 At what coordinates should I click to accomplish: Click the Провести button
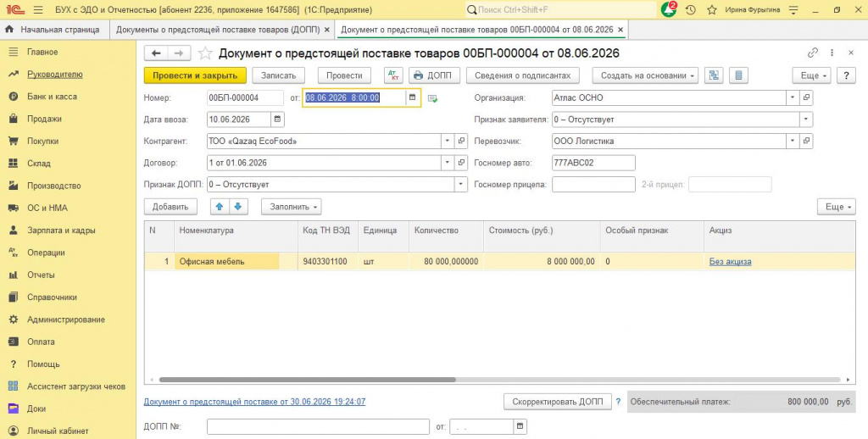(344, 75)
